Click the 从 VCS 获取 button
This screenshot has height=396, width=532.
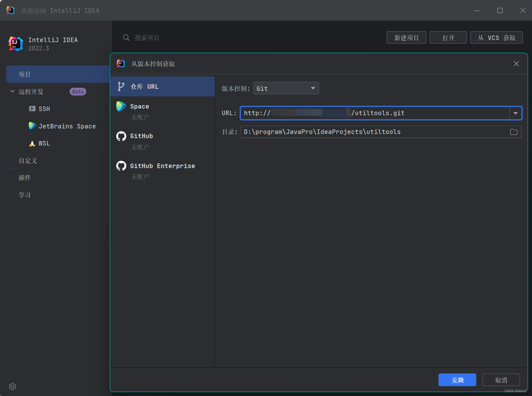click(497, 38)
